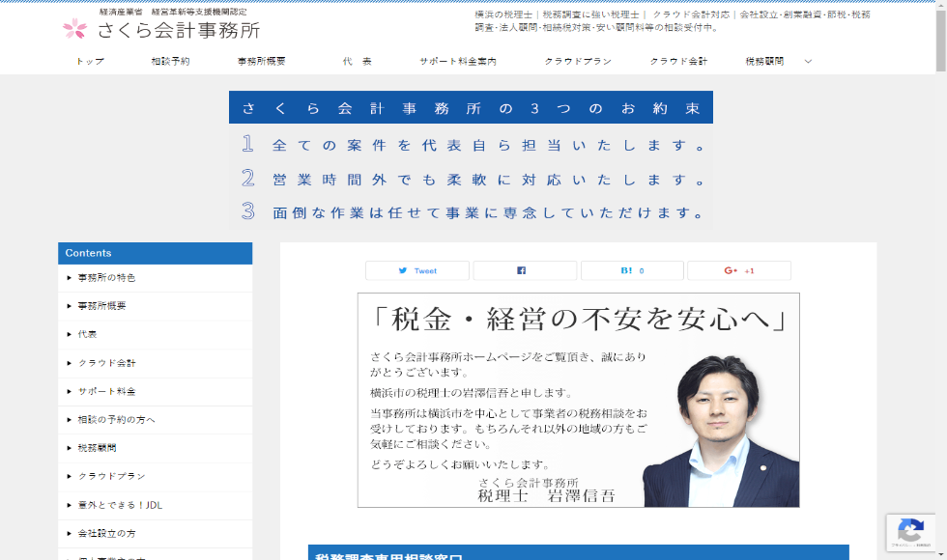The width and height of the screenshot is (947, 560).
Task: Open サポート料金 in the Contents sidebar
Action: 156,392
